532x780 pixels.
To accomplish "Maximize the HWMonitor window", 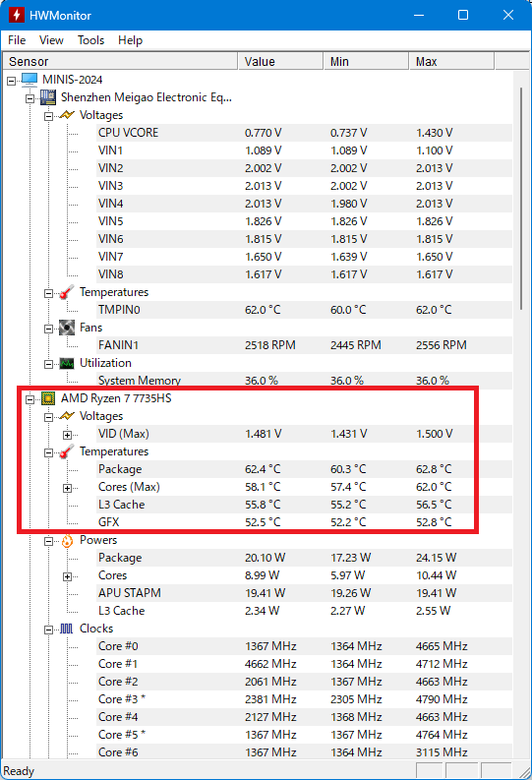I will 463,15.
